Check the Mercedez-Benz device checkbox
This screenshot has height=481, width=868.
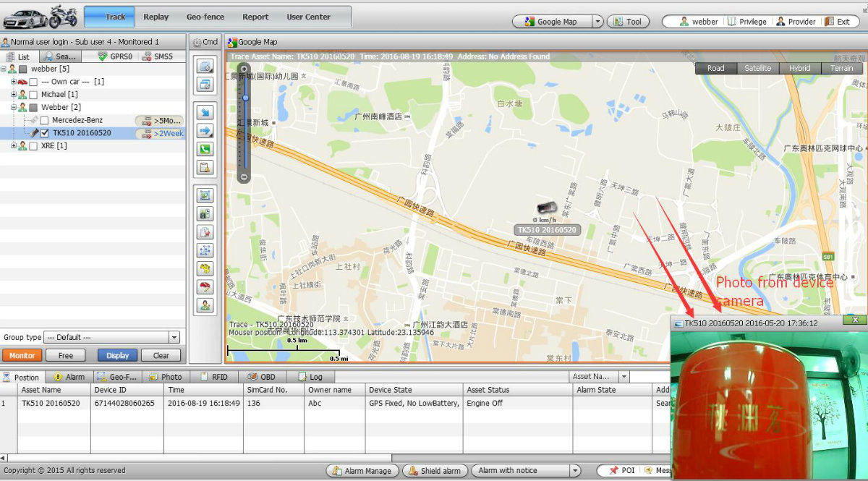[x=45, y=120]
